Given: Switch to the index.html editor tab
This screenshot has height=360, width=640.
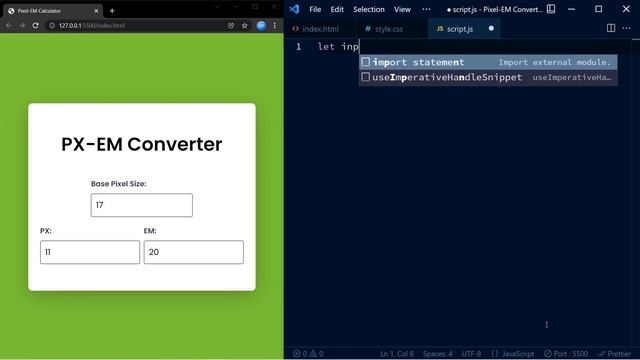Looking at the screenshot, I should (x=320, y=29).
